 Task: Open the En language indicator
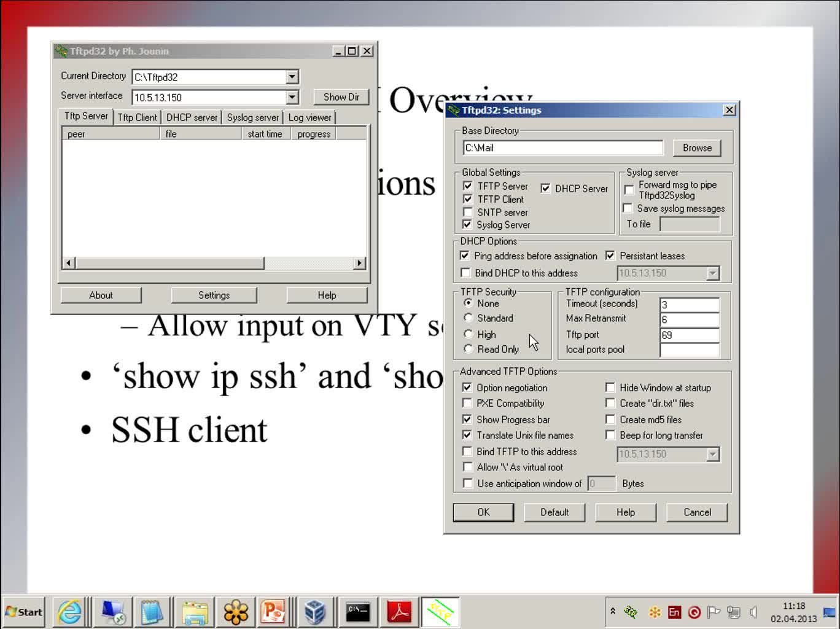pyautogui.click(x=674, y=612)
